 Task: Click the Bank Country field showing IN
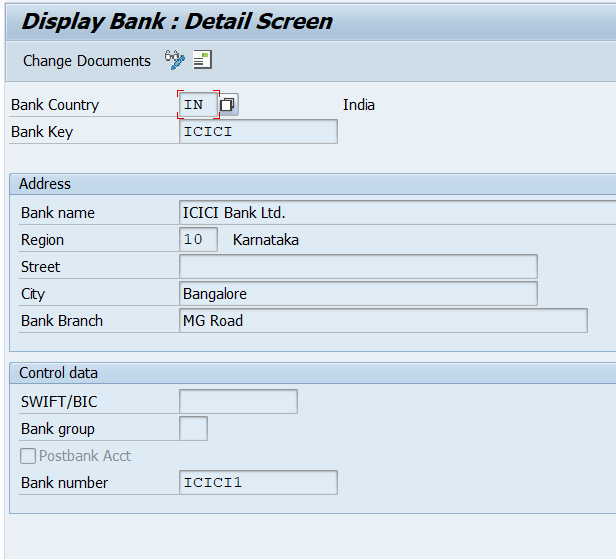[198, 104]
